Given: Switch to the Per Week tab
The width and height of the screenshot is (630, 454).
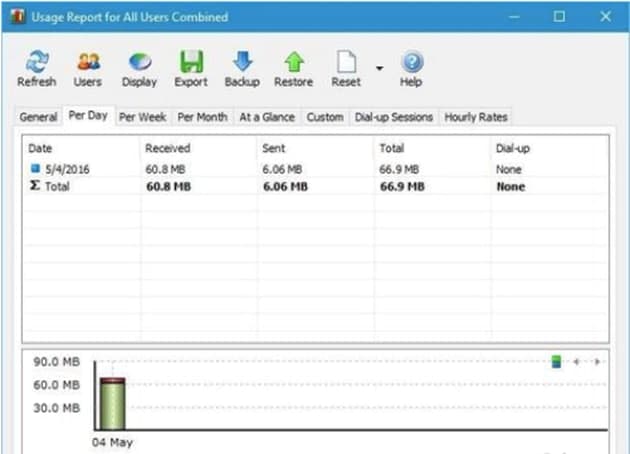Looking at the screenshot, I should (x=143, y=117).
